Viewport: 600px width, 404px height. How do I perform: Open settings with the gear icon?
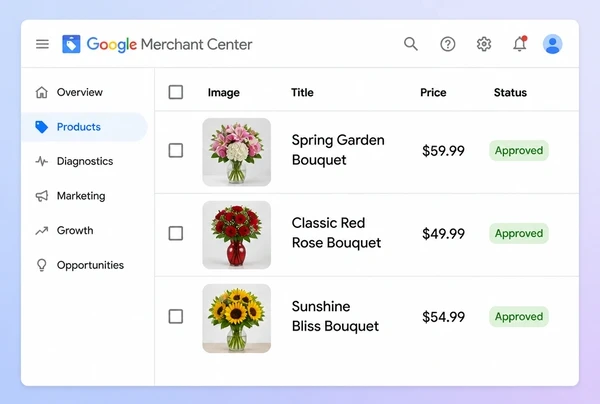tap(484, 44)
